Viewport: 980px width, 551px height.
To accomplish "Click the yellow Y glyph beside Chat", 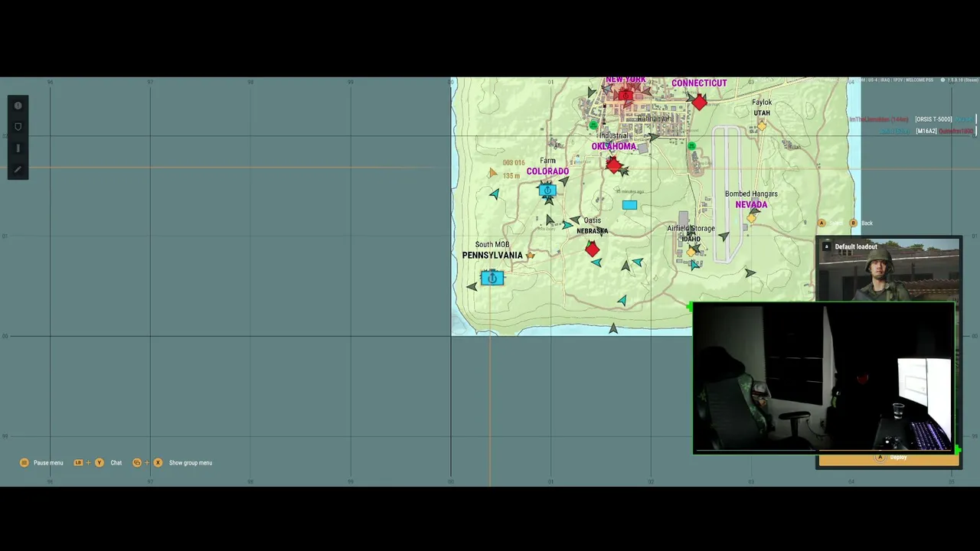I will point(99,463).
